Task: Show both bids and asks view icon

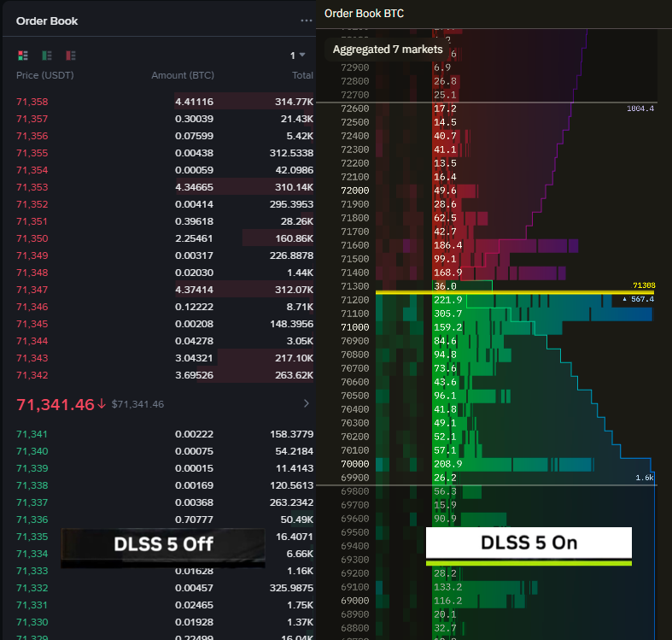Action: (x=23, y=56)
